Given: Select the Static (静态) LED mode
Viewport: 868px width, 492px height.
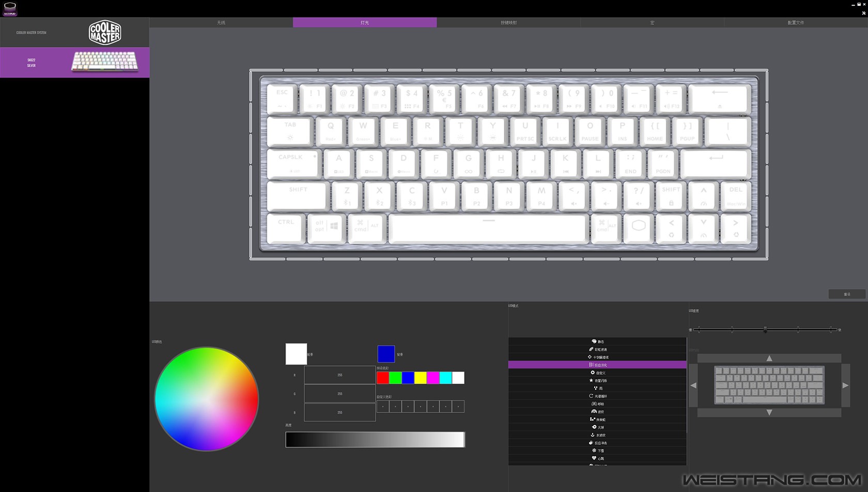Looking at the screenshot, I should [597, 342].
